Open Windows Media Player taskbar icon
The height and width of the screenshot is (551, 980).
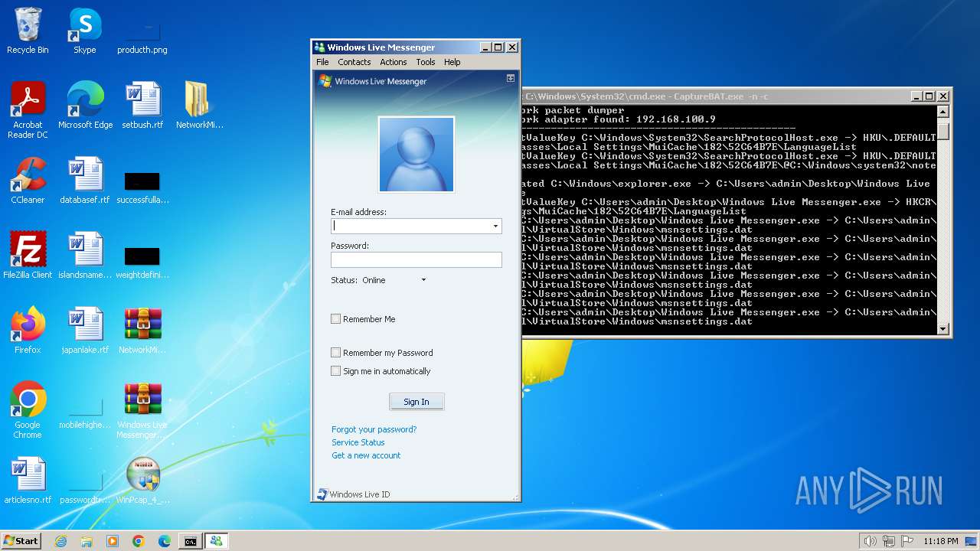point(113,541)
